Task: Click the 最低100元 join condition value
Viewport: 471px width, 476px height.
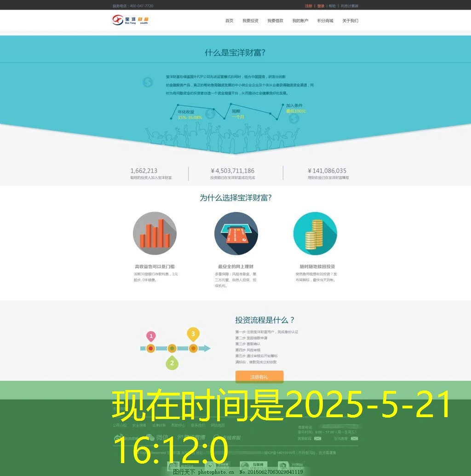Action: 296,111
